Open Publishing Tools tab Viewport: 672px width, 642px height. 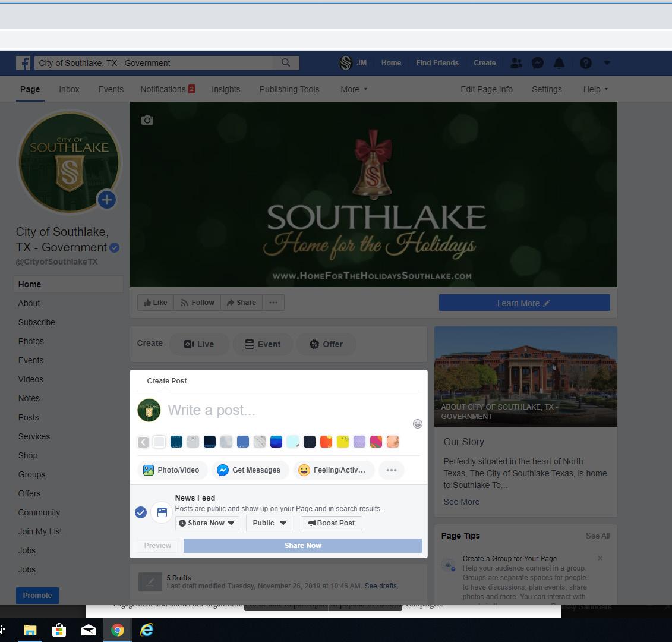pos(289,89)
